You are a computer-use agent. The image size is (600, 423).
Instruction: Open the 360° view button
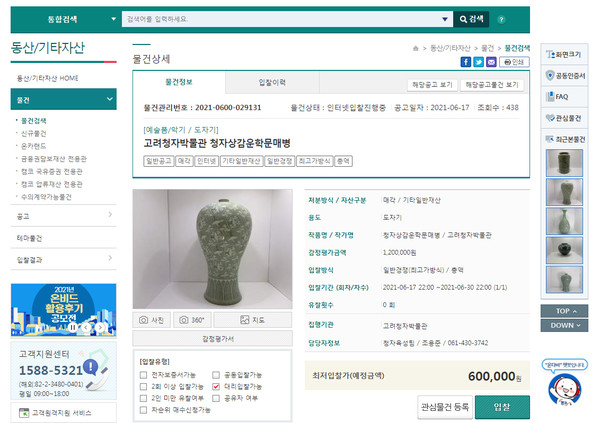(x=192, y=320)
